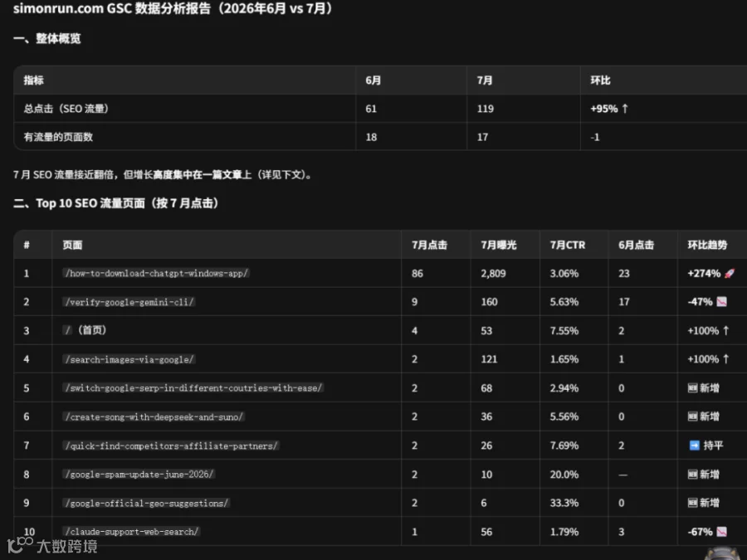Click the 33.3% CTR value
Screen dimensions: 747x560
click(564, 503)
